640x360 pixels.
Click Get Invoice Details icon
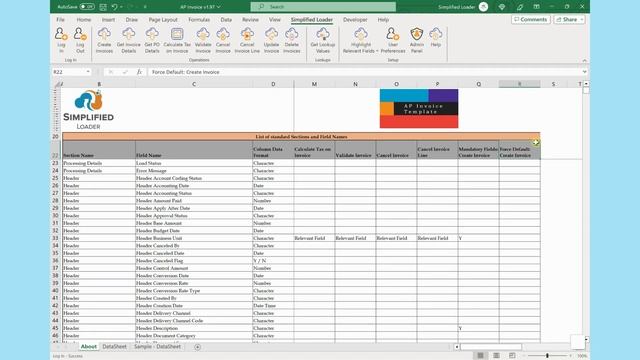point(129,40)
